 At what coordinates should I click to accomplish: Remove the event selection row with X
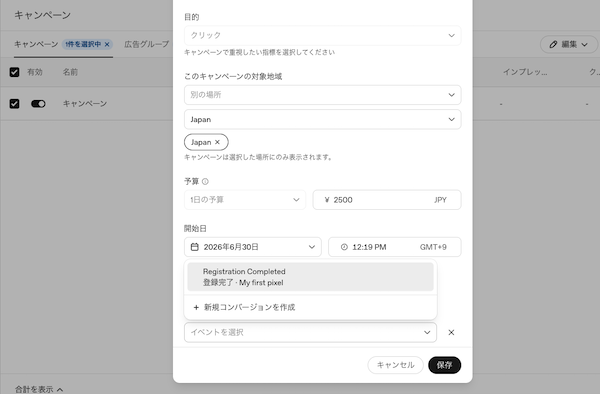[451, 332]
